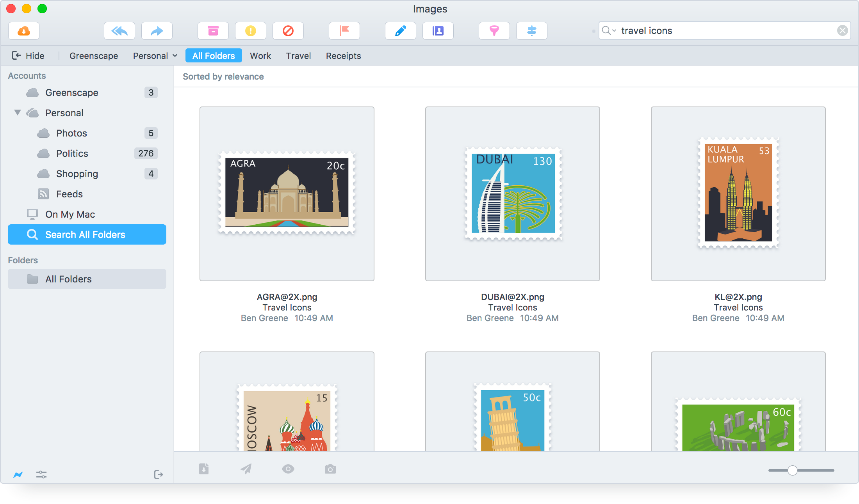Preview attachment using the eye icon
The image size is (859, 504).
pos(288,469)
